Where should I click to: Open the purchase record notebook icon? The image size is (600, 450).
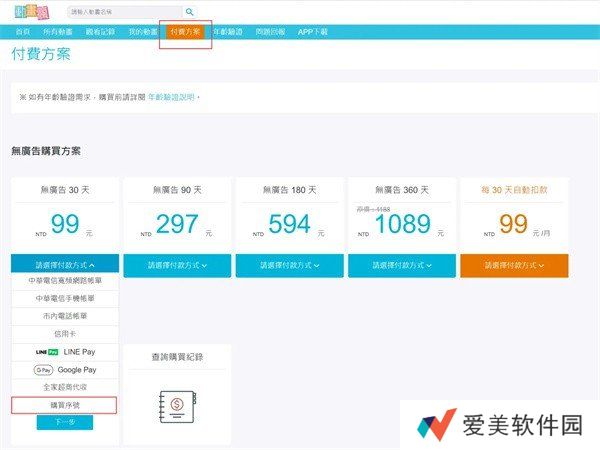tap(177, 406)
